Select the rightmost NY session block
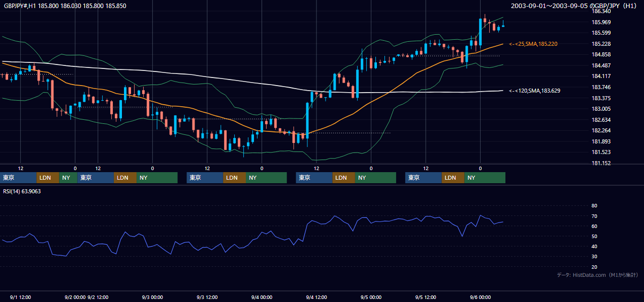644x302 pixels. (485, 178)
